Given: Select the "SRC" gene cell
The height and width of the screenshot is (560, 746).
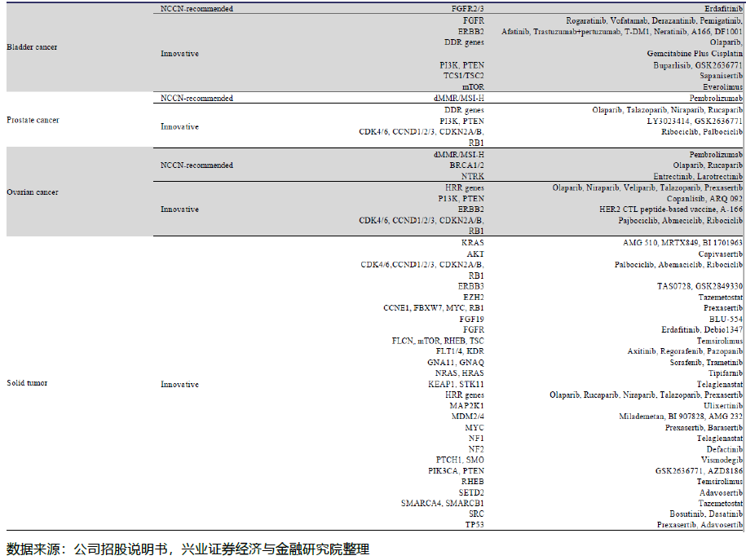Looking at the screenshot, I should pos(476,514).
